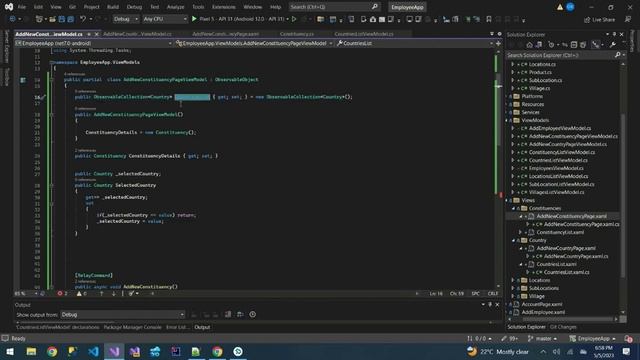Go to the next issue with the down arrow
This screenshot has height=360, width=640.
click(113, 293)
